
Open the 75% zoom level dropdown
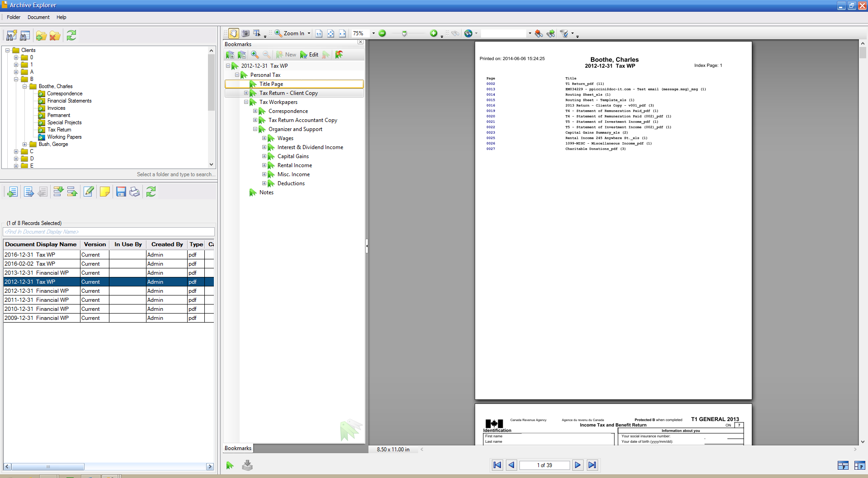point(374,33)
